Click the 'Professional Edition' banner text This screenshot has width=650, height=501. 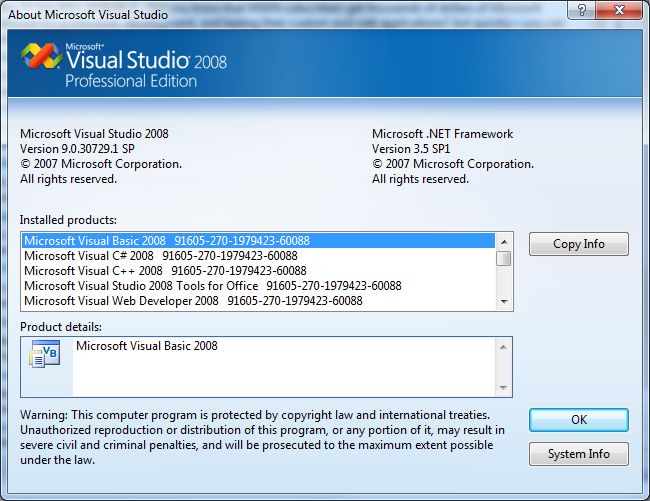pyautogui.click(x=131, y=81)
